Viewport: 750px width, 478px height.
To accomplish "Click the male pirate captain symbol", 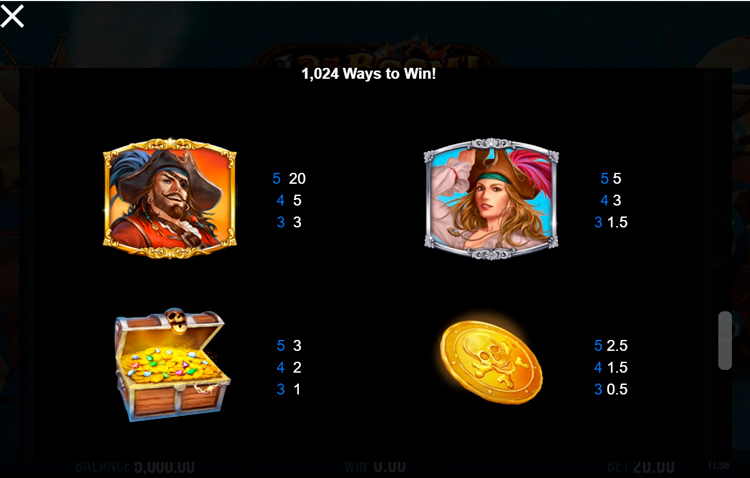I will point(170,198).
